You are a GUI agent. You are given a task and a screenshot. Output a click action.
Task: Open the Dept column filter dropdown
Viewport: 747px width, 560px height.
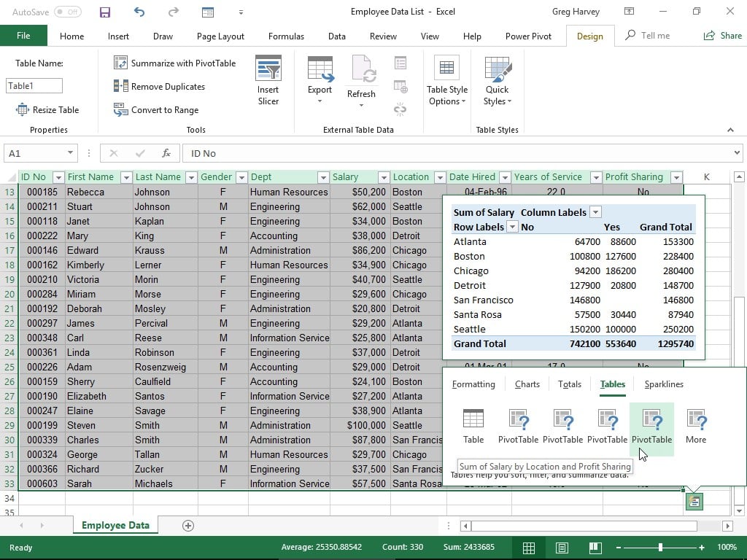pyautogui.click(x=323, y=177)
